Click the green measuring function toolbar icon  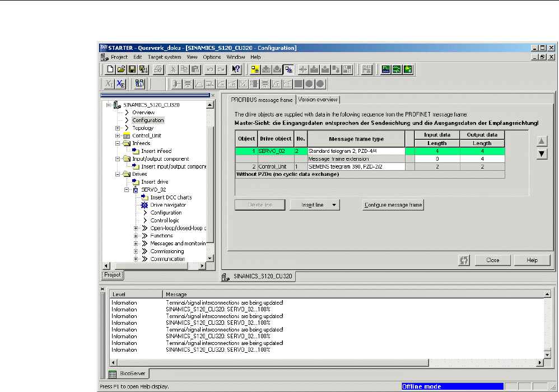pyautogui.click(x=397, y=69)
